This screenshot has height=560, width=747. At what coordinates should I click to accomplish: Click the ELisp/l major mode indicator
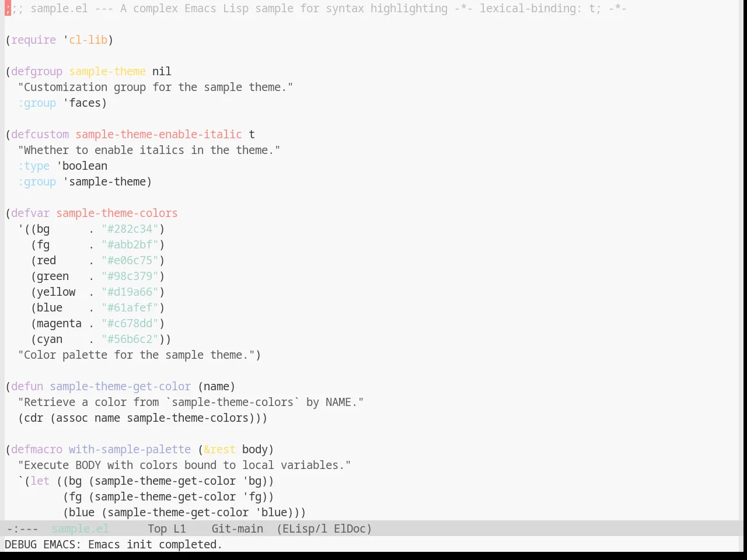302,528
